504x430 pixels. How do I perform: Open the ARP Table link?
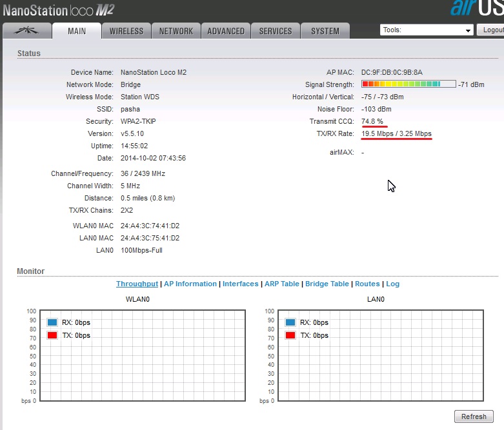(282, 284)
